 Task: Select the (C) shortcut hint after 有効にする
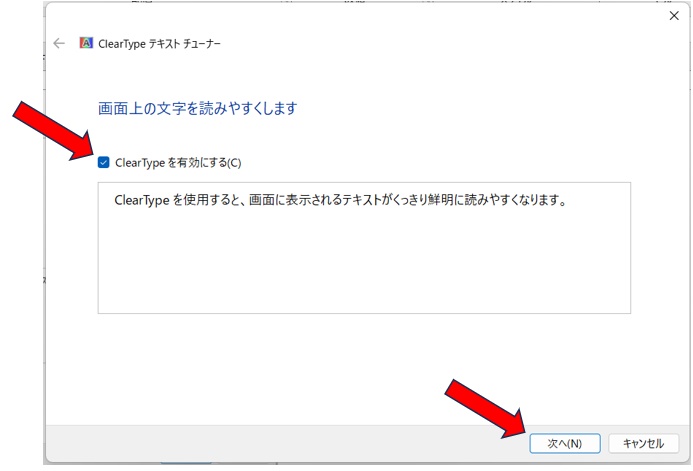pos(233,162)
